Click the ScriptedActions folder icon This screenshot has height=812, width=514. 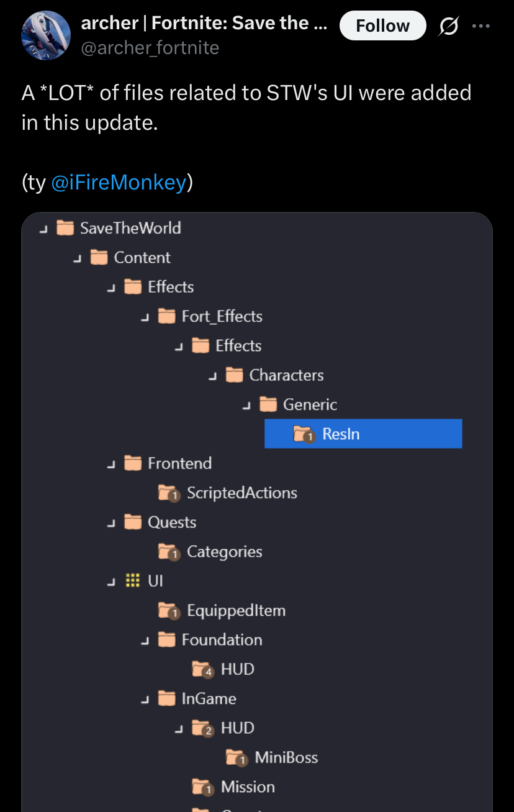point(169,493)
